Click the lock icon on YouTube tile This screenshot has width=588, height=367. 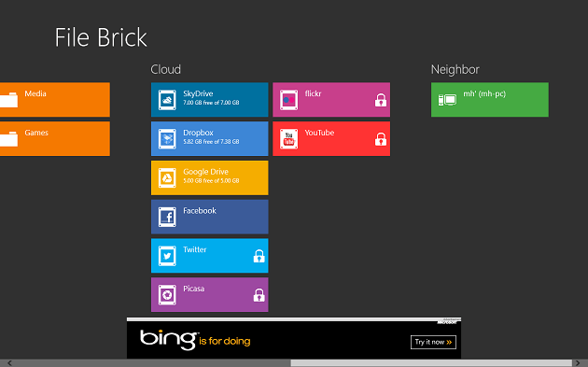(381, 139)
